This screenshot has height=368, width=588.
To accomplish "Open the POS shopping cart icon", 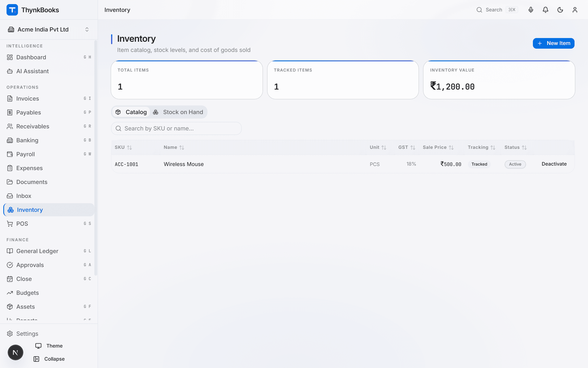I will pyautogui.click(x=10, y=224).
